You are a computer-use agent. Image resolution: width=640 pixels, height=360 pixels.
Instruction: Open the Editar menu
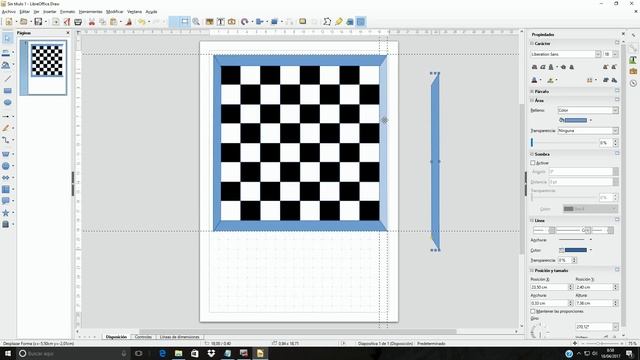[24, 12]
